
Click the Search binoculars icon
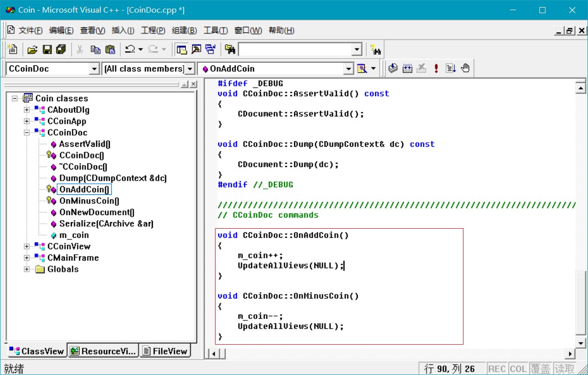[375, 50]
